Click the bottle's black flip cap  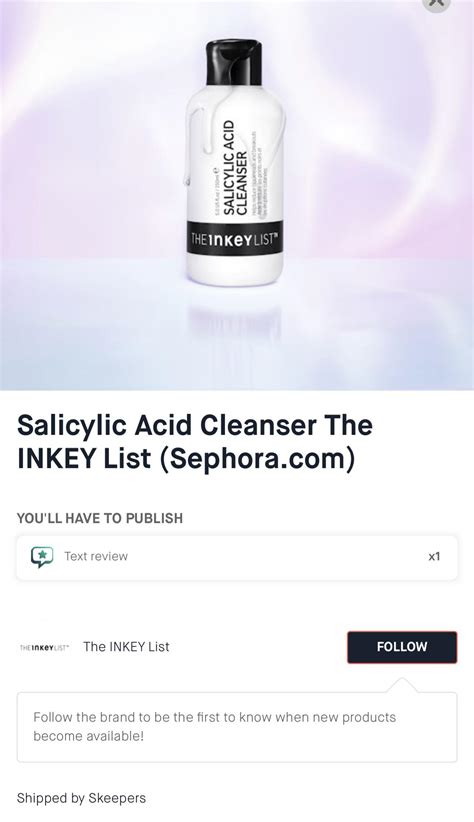click(x=234, y=63)
